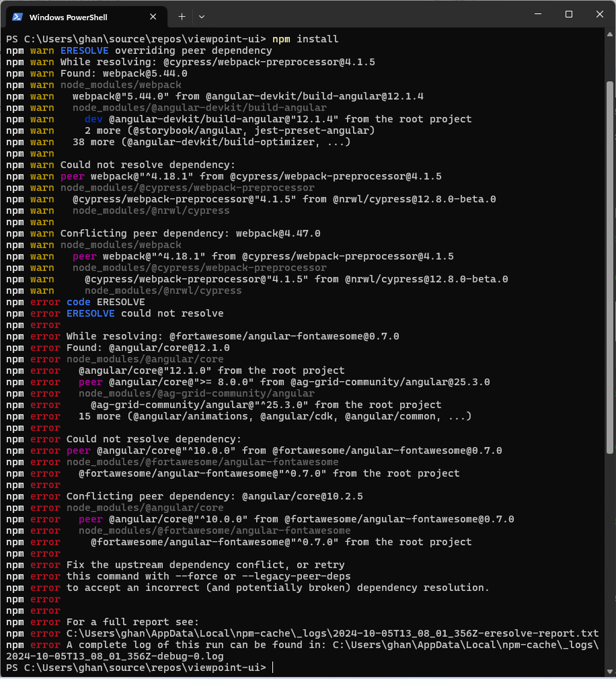Click '38 more (@angular-devkit/build-optimizer, ...)' line

coord(211,142)
